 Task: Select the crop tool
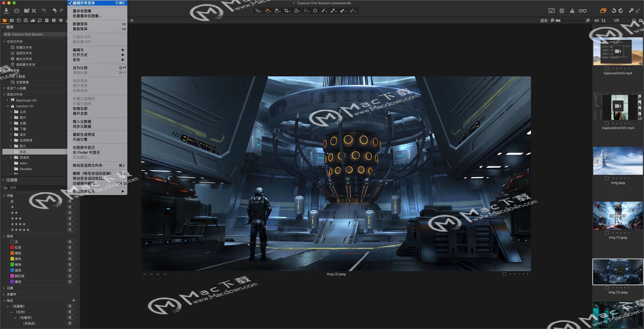coord(287,11)
